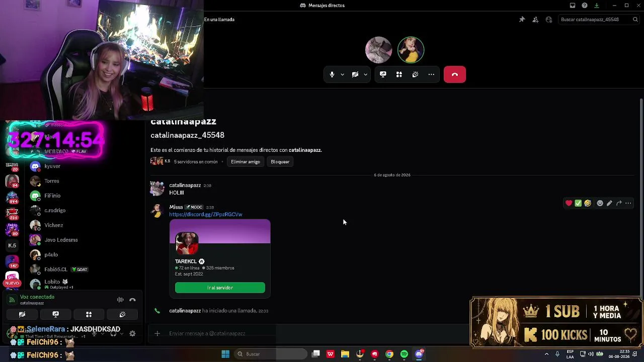Click the TAREKCL server invite thumbnail
This screenshot has width=644, height=362.
(x=187, y=244)
